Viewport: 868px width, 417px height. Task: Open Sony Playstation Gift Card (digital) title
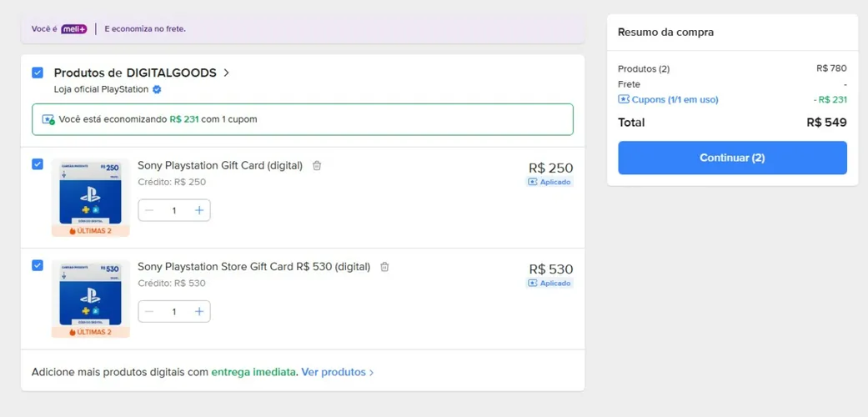pyautogui.click(x=220, y=166)
